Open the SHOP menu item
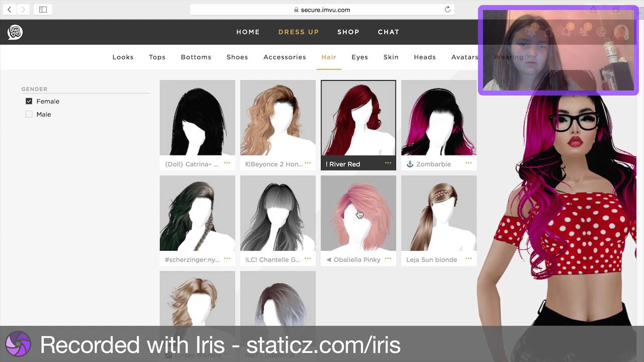644x362 pixels. (348, 32)
